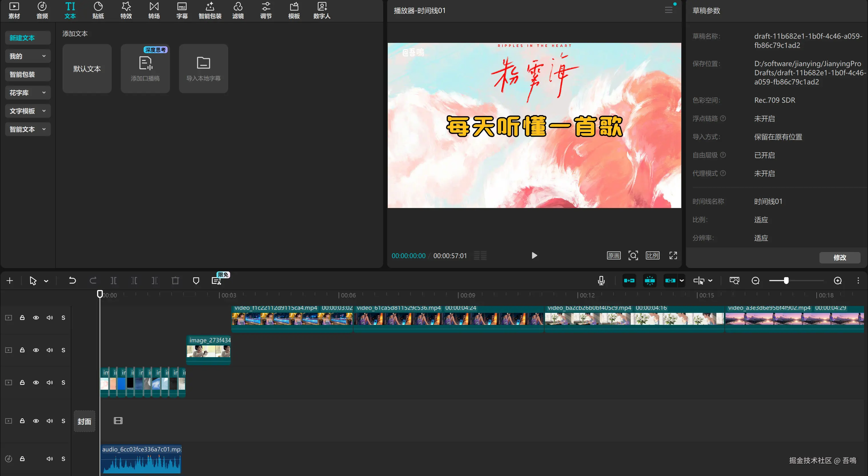Image resolution: width=868 pixels, height=476 pixels.
Task: Expand the 文字模板 category
Action: (28, 111)
